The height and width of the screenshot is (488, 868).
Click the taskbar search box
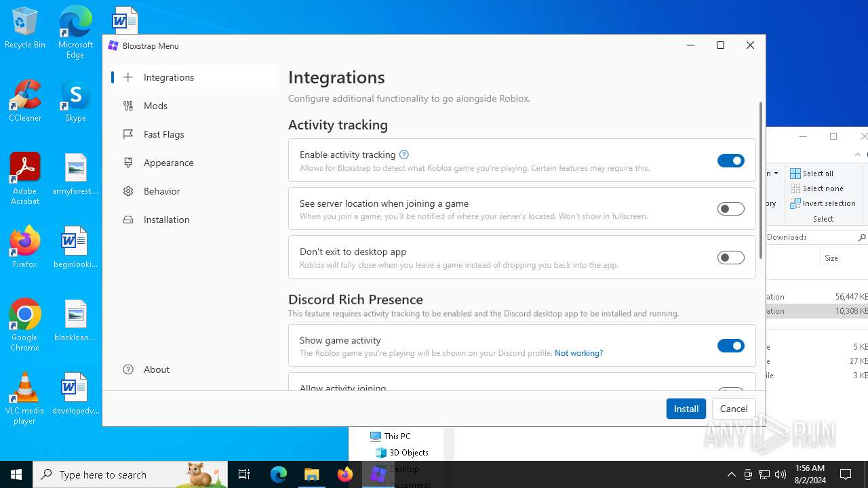tap(130, 474)
